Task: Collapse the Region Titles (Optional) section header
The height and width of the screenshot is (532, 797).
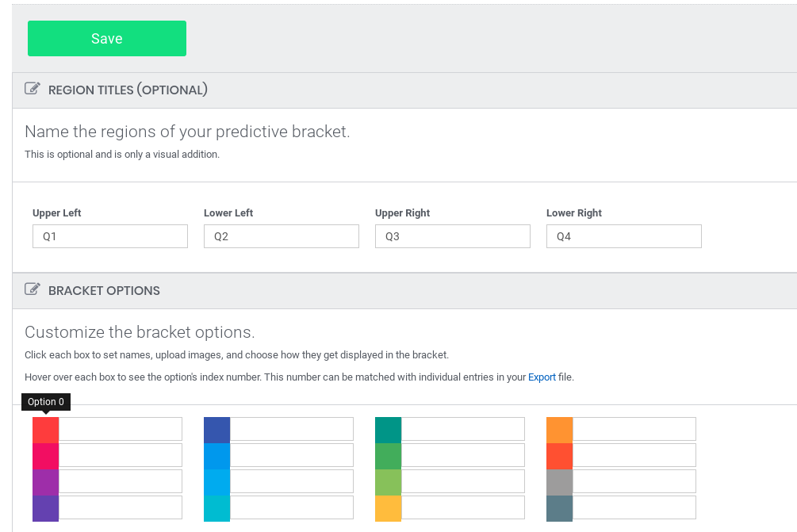Action: 404,90
